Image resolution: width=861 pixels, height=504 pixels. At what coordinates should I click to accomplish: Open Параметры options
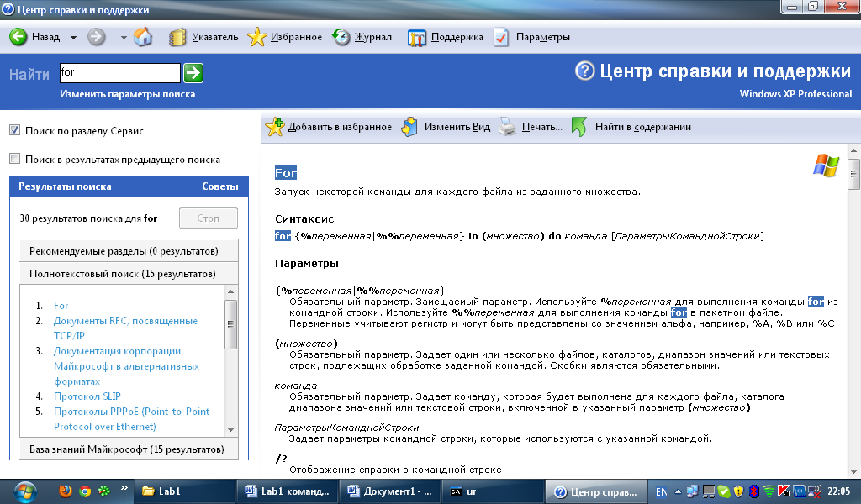point(531,37)
